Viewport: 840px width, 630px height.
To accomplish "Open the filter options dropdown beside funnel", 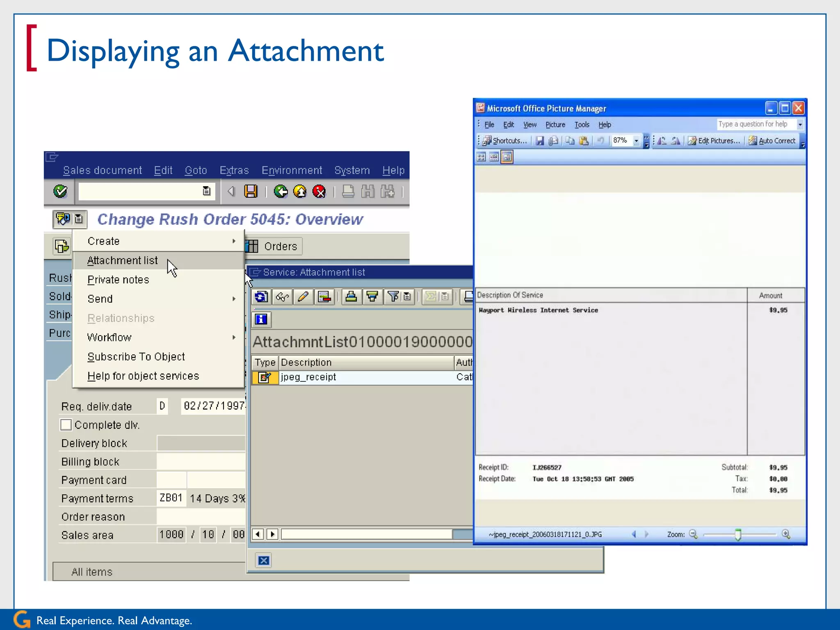I will (x=407, y=297).
